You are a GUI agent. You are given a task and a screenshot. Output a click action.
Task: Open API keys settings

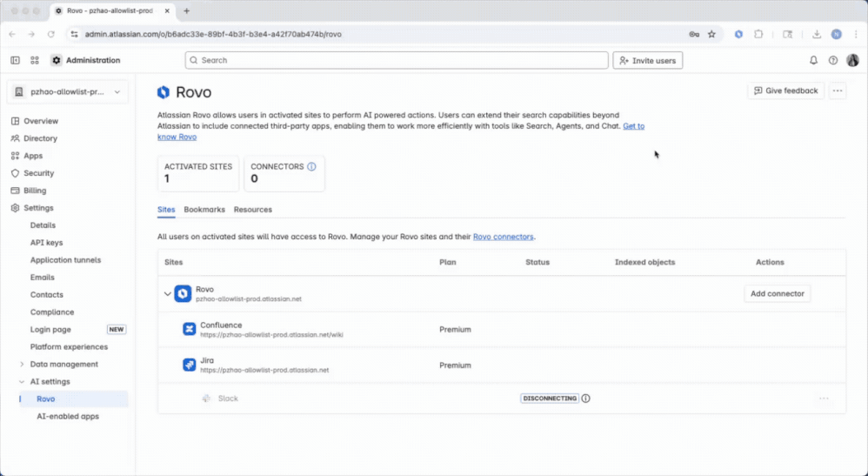[x=46, y=243]
